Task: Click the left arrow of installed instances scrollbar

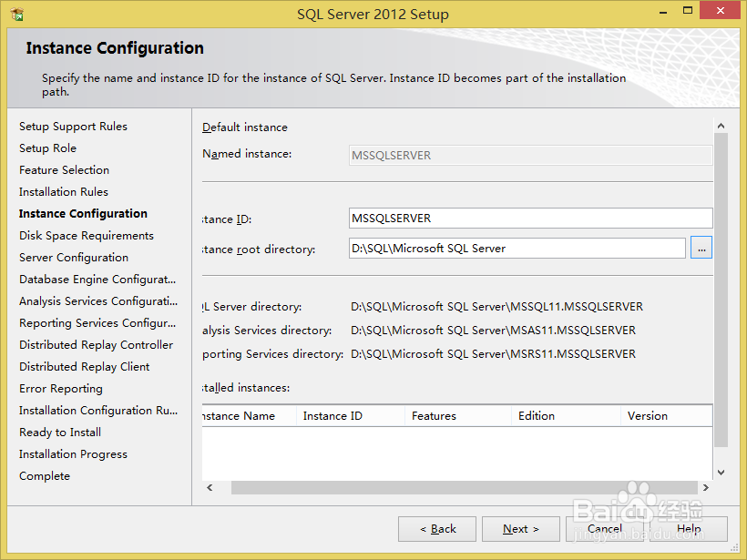Action: pos(210,487)
